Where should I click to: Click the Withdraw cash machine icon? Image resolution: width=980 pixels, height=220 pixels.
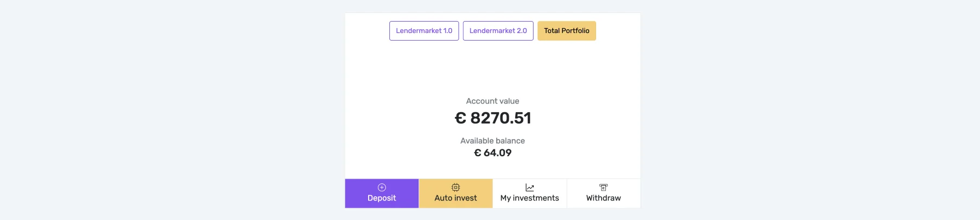pos(603,187)
